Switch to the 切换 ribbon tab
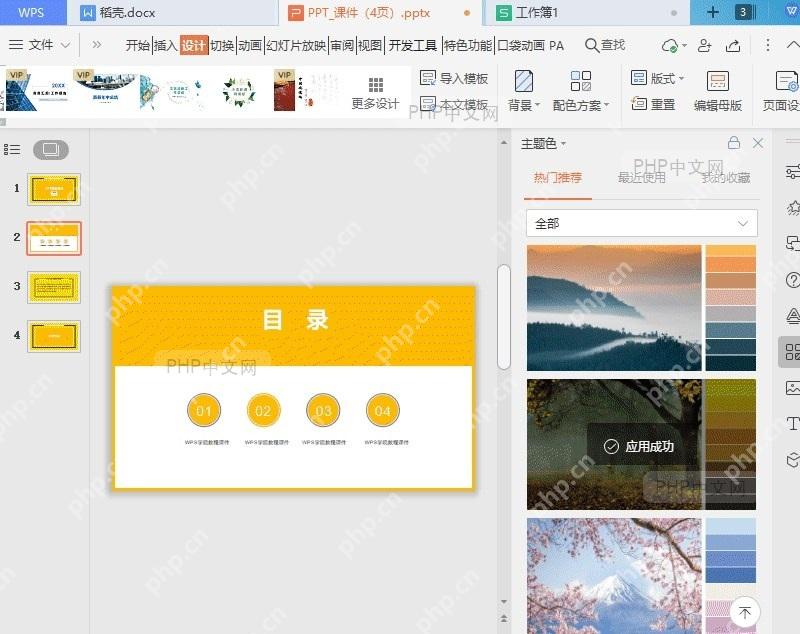 point(222,46)
